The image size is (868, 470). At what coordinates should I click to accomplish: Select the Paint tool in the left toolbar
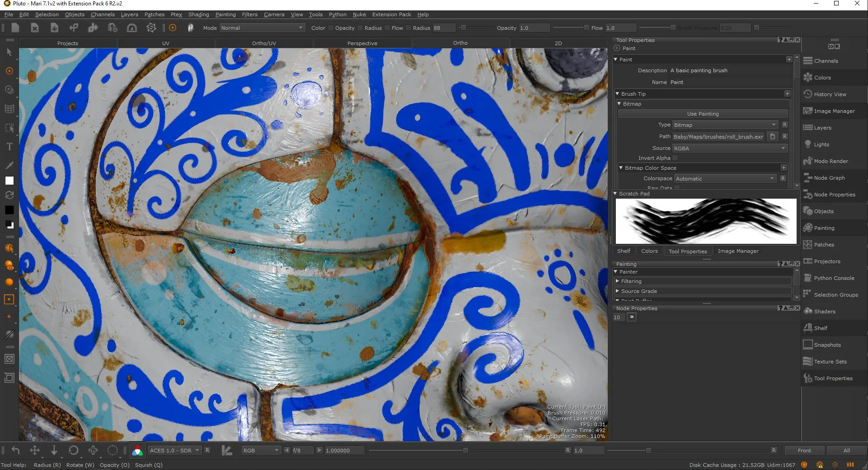pyautogui.click(x=9, y=71)
